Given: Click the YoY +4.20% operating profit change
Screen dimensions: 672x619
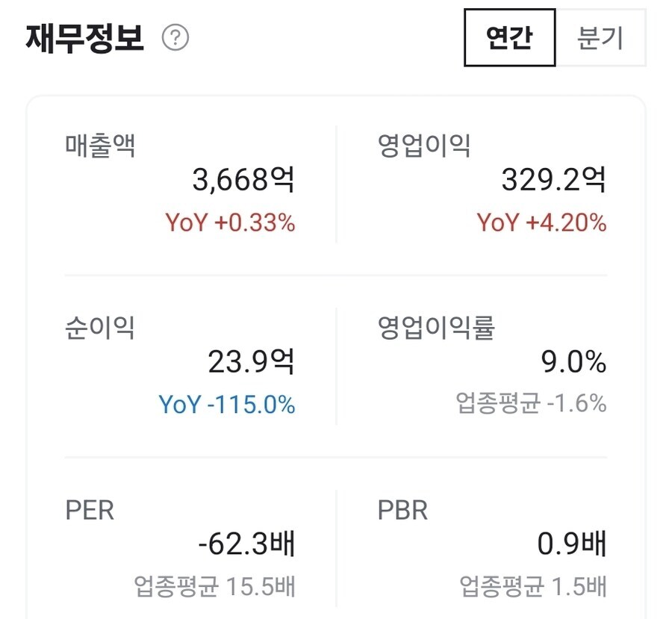Looking at the screenshot, I should point(541,223).
